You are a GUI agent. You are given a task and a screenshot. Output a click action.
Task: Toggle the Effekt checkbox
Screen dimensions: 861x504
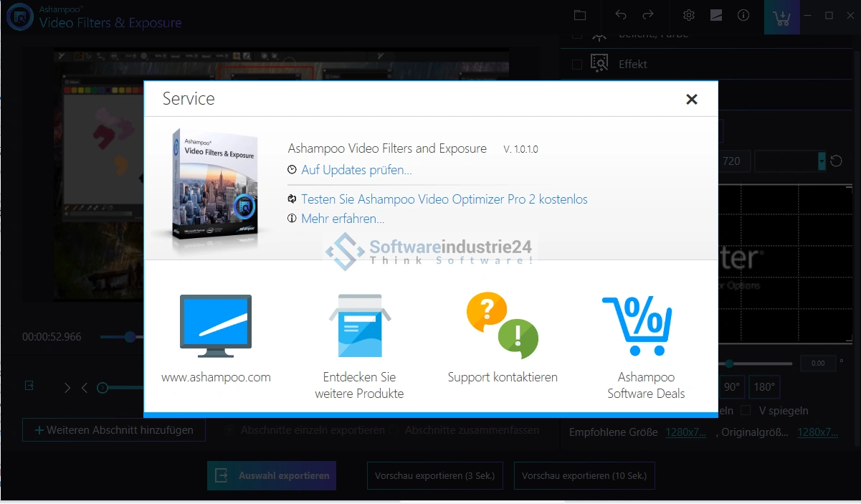click(577, 65)
